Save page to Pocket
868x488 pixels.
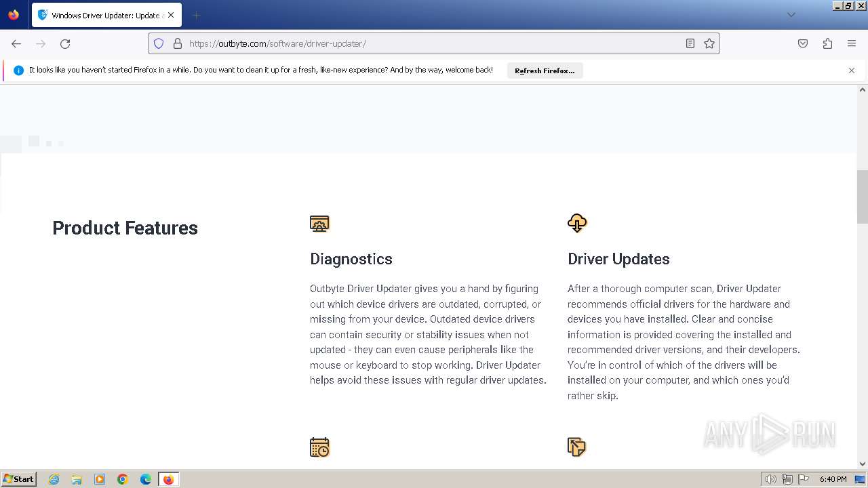[x=803, y=43]
